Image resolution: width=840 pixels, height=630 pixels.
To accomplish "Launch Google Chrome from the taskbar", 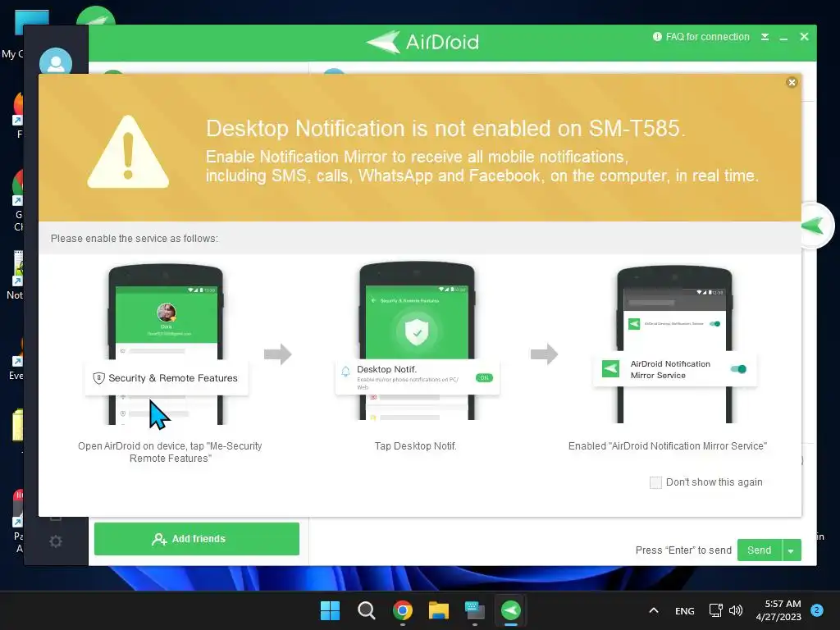I will pos(402,610).
